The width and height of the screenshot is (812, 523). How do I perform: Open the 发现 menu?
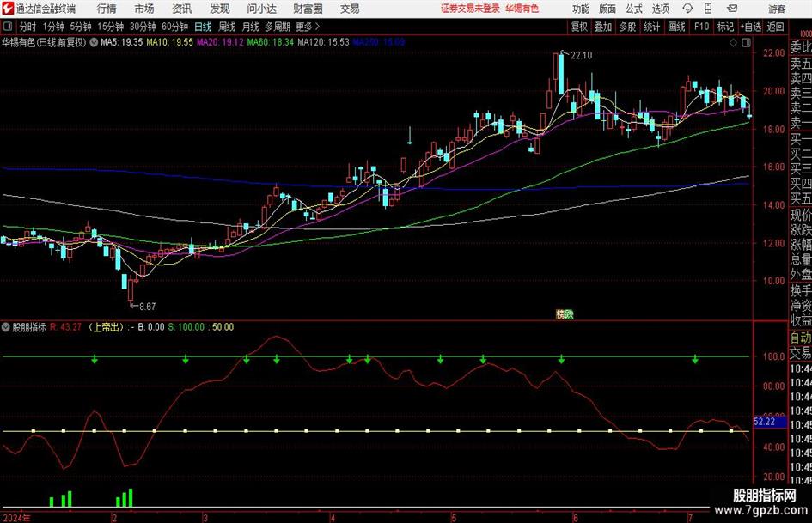(x=220, y=9)
